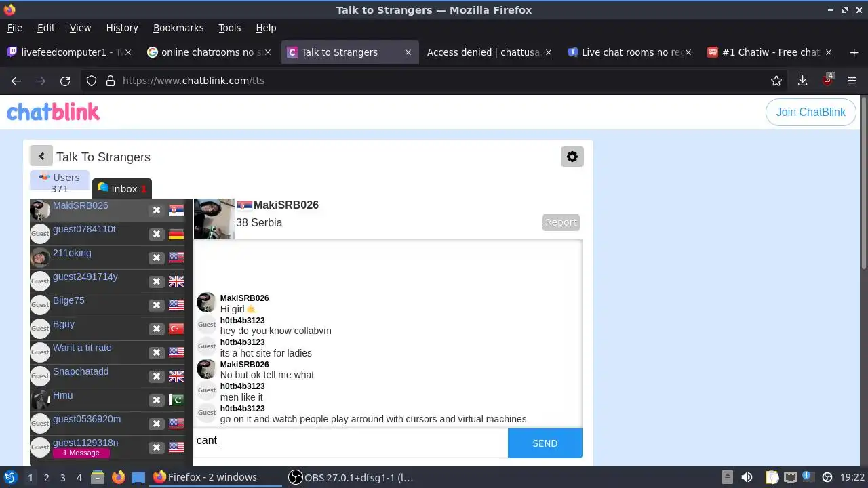Click the taskbar clock showing 19:22
This screenshot has height=488, width=868.
click(x=852, y=477)
